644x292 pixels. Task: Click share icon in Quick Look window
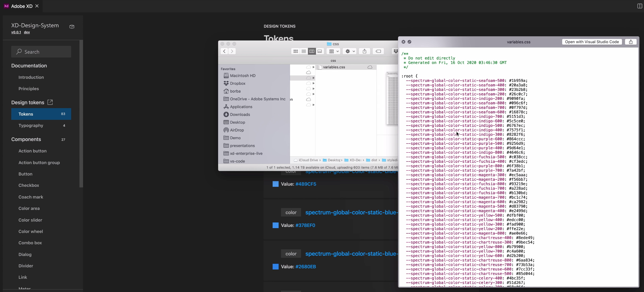coord(631,42)
